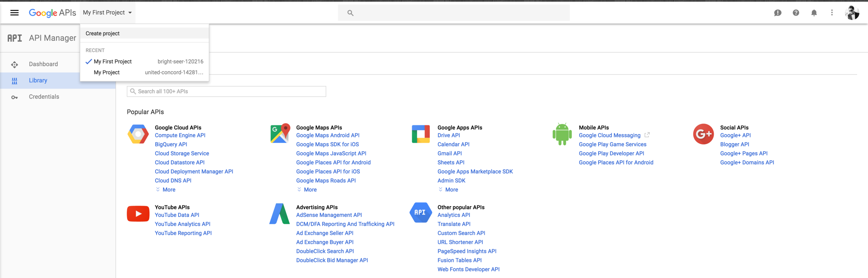Open the Google Play Game Services link
The width and height of the screenshot is (868, 278).
613,144
